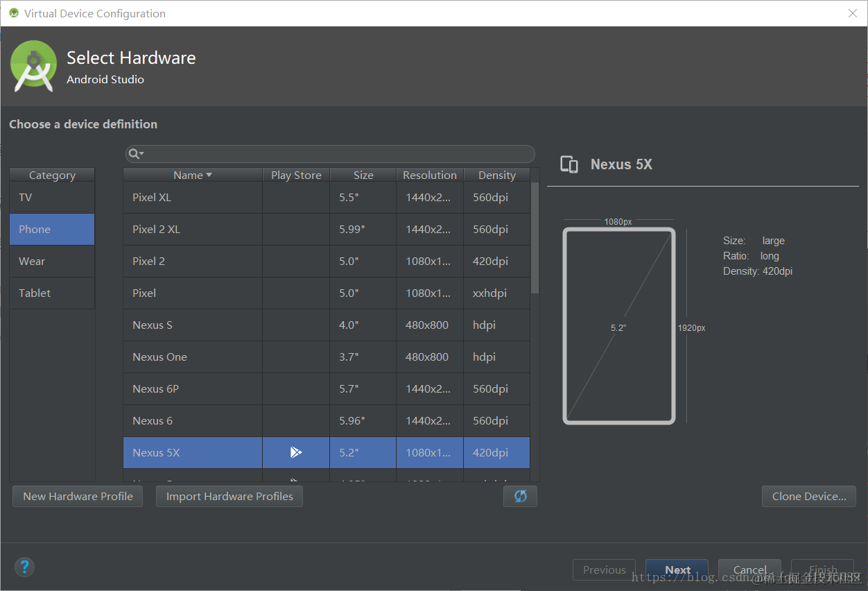Screen dimensions: 868x591
Task: Select the Pixel 2 device row
Action: click(327, 262)
